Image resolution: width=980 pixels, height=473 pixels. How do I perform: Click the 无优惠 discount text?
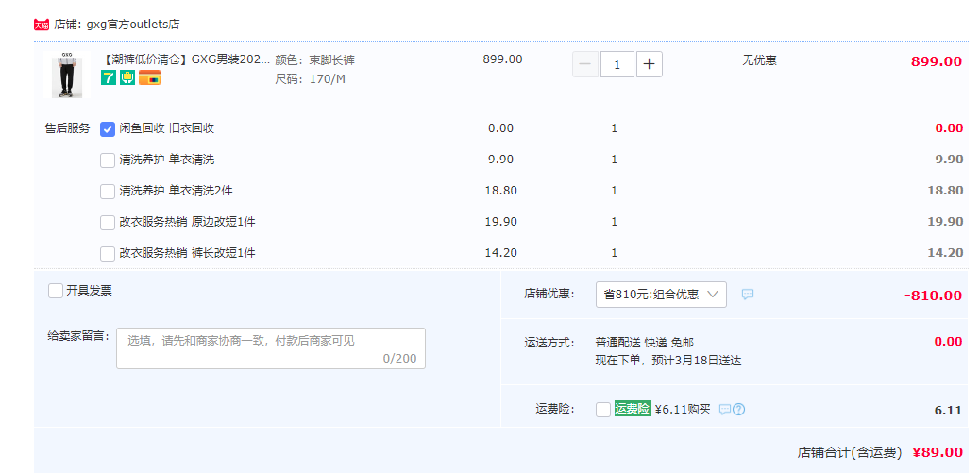tap(759, 60)
